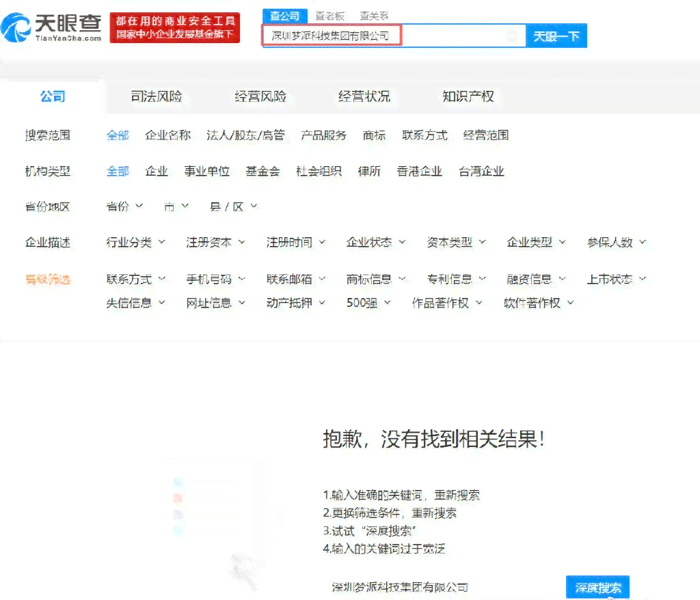Viewport: 700px width, 600px height.
Task: Choose 事业单位 organization type
Action: pos(207,171)
